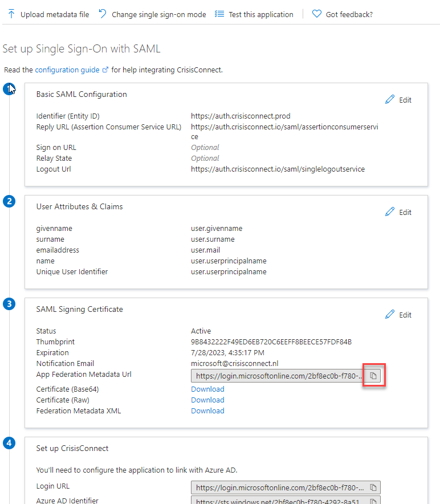Edit the User Attributes & Claims section
Screen dimensions: 440x504
click(x=405, y=212)
